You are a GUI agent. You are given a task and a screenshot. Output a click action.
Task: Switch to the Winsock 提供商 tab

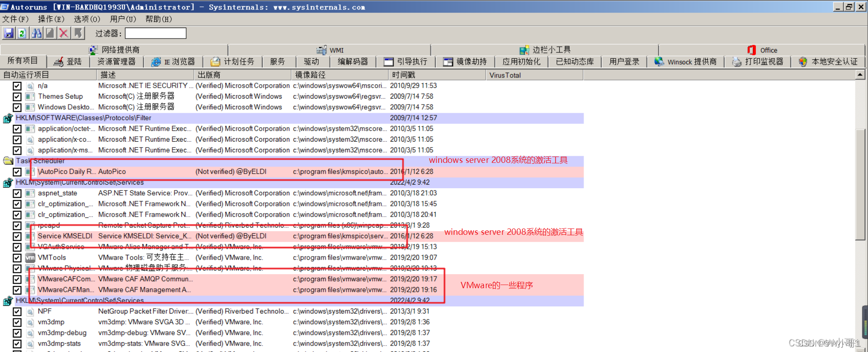(x=686, y=62)
